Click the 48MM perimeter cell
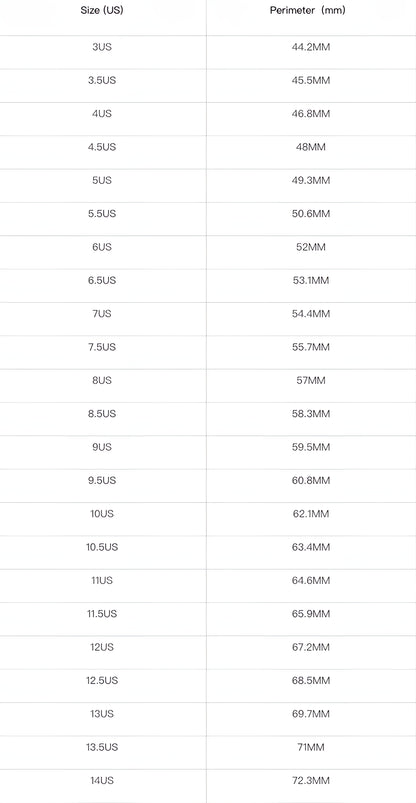416x803 pixels. [x=311, y=147]
